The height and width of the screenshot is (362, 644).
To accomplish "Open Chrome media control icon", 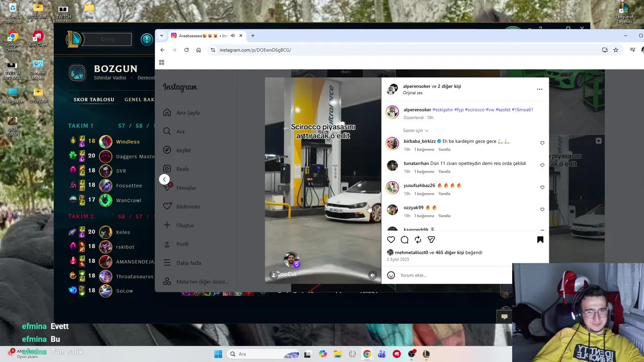I will (632, 50).
